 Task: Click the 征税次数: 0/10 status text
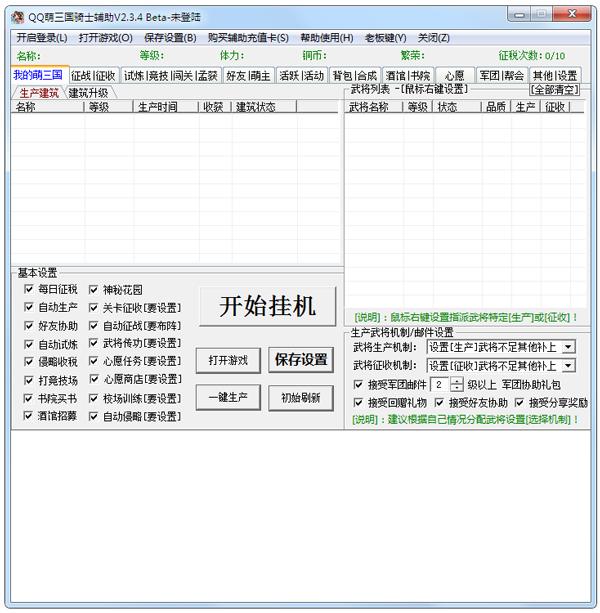[532, 56]
